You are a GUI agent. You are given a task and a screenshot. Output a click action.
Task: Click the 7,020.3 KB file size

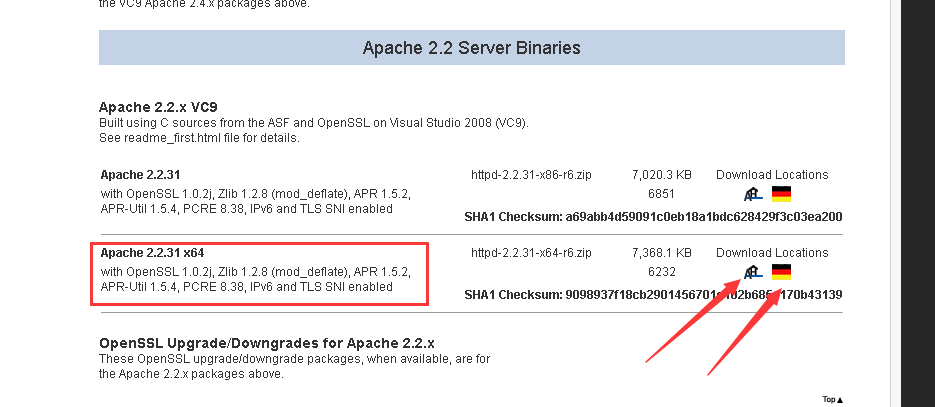click(x=662, y=175)
